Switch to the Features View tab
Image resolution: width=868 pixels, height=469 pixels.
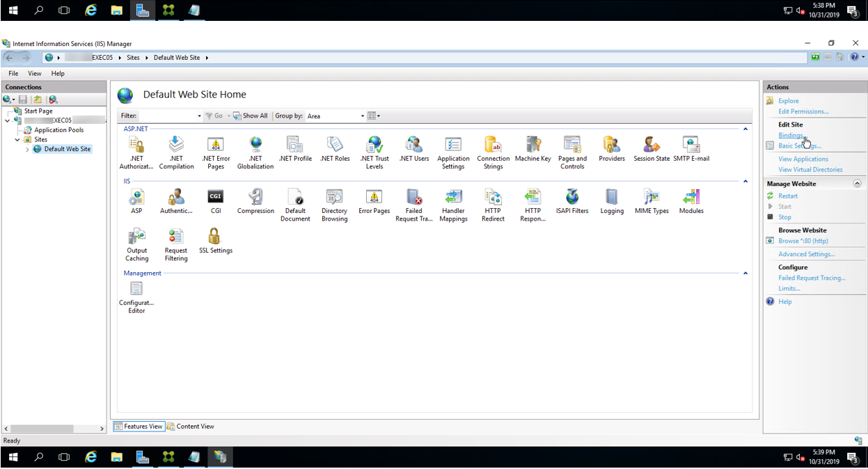pyautogui.click(x=139, y=427)
